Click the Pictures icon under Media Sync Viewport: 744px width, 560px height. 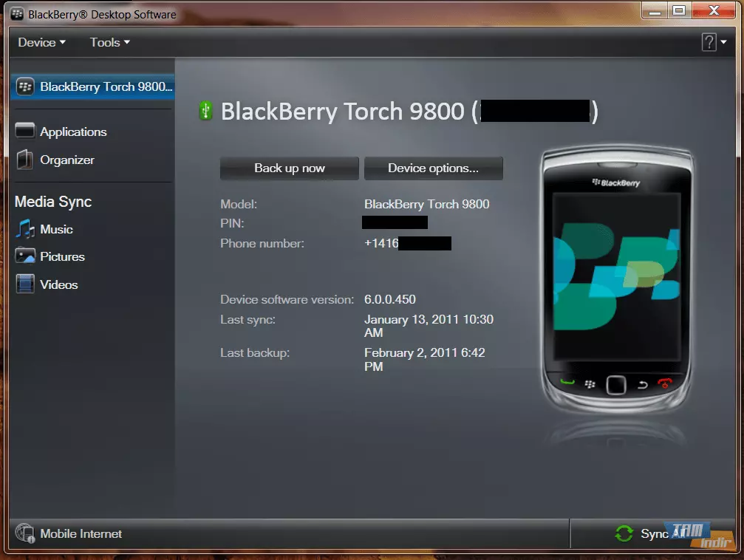coord(24,256)
